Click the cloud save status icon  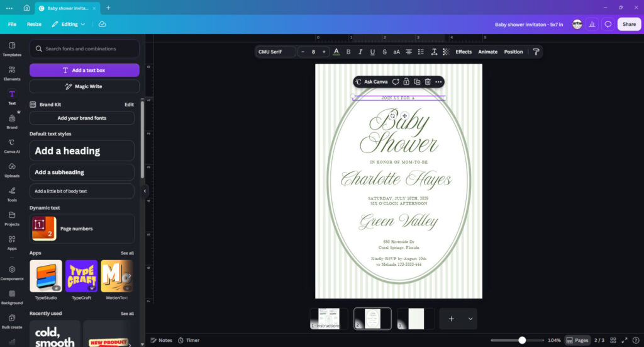tap(103, 25)
